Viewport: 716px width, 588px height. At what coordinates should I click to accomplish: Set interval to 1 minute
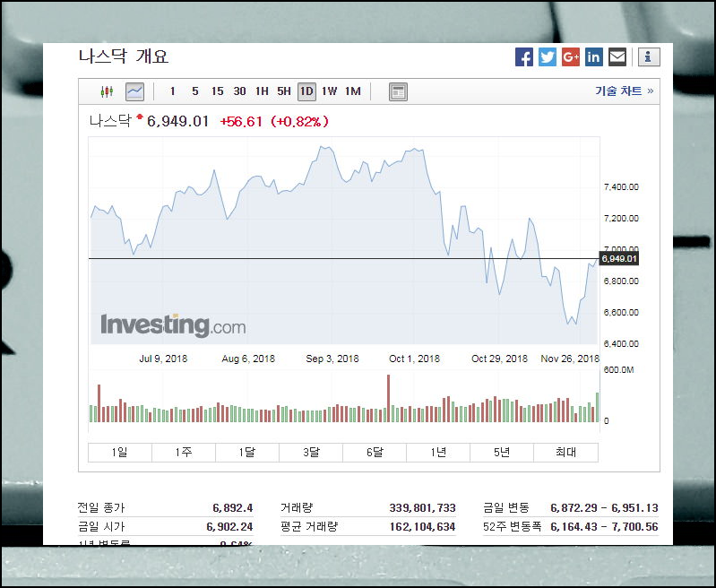point(173,91)
